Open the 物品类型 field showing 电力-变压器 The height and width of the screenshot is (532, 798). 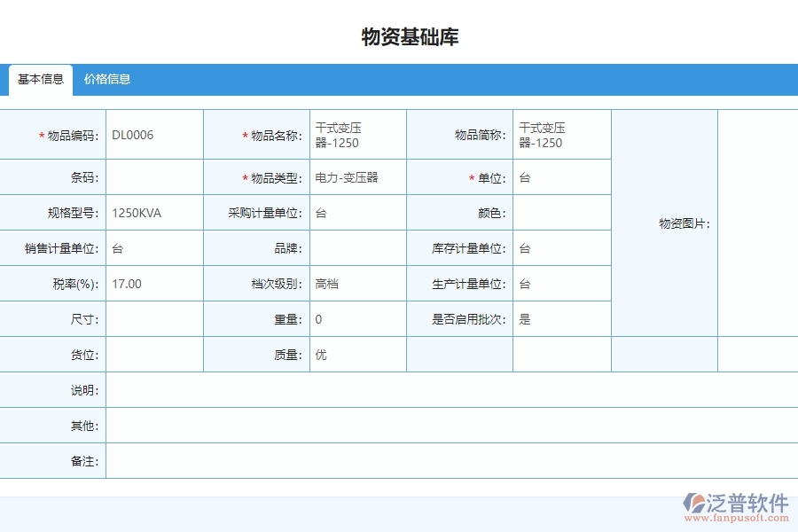click(356, 176)
